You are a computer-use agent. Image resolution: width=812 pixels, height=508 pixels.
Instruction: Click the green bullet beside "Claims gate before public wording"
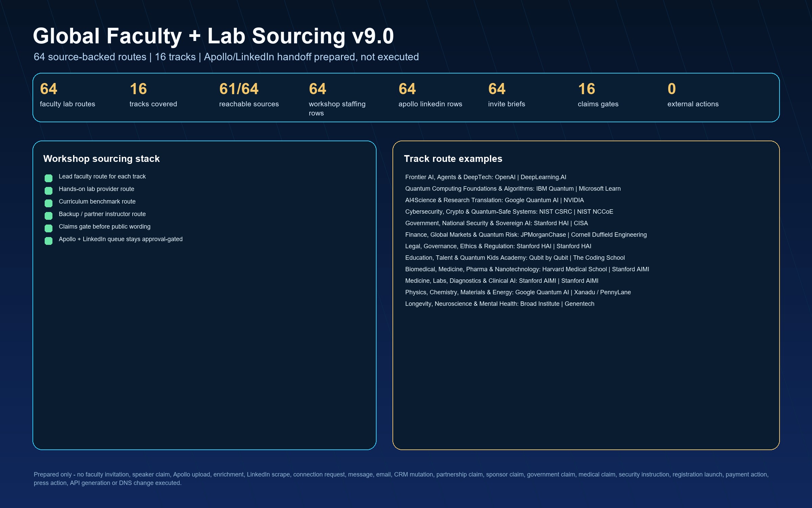click(x=48, y=228)
